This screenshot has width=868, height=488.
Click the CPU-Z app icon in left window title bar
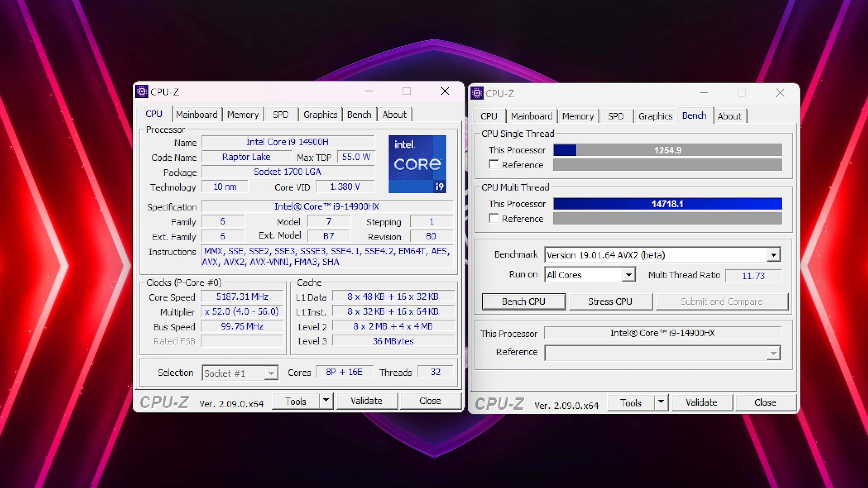click(x=142, y=91)
